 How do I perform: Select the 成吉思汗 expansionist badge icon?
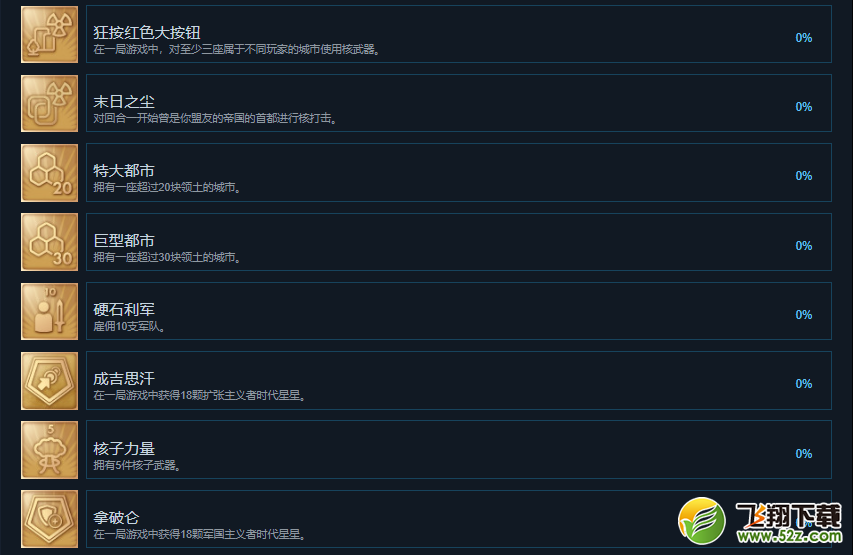pyautogui.click(x=50, y=381)
